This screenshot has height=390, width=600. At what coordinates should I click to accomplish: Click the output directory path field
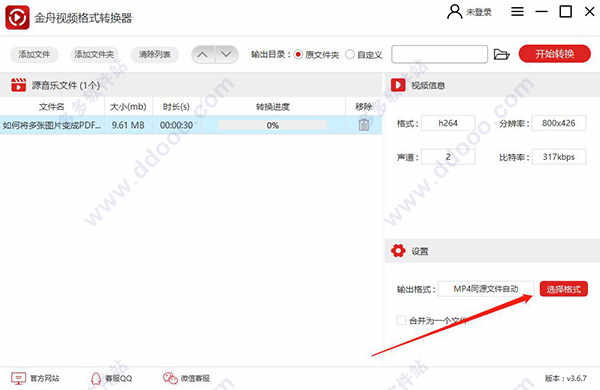click(x=439, y=54)
